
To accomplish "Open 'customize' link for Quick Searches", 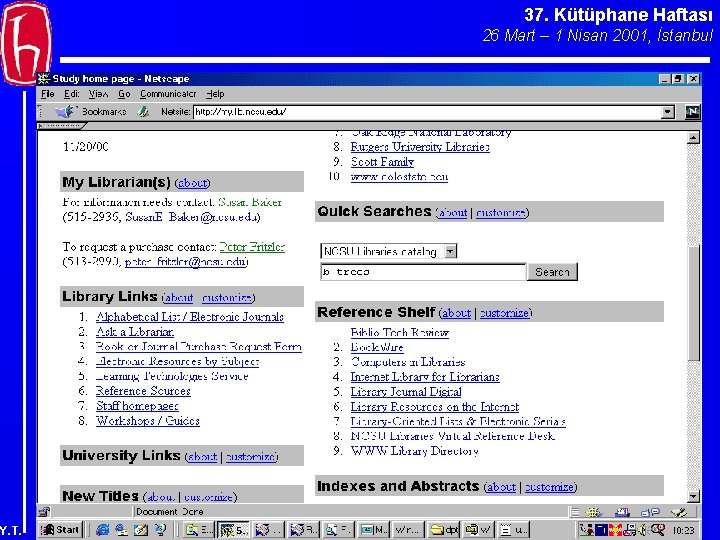I will pos(501,213).
